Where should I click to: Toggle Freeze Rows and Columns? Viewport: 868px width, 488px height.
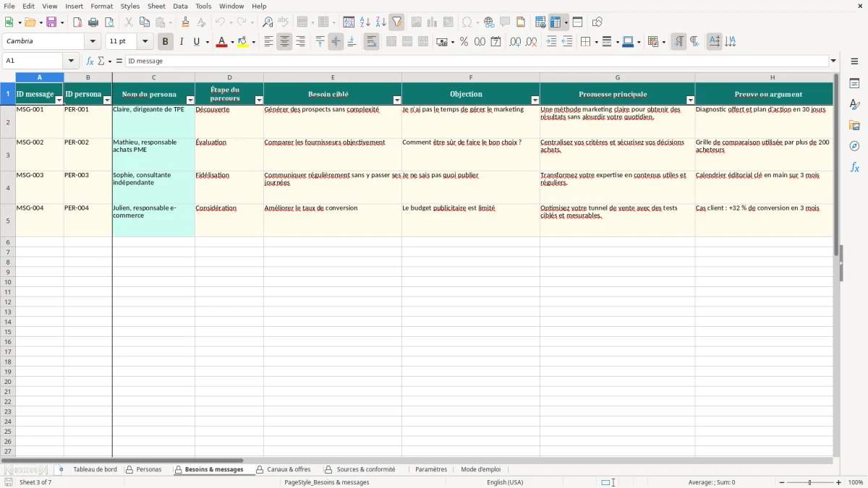coord(556,22)
